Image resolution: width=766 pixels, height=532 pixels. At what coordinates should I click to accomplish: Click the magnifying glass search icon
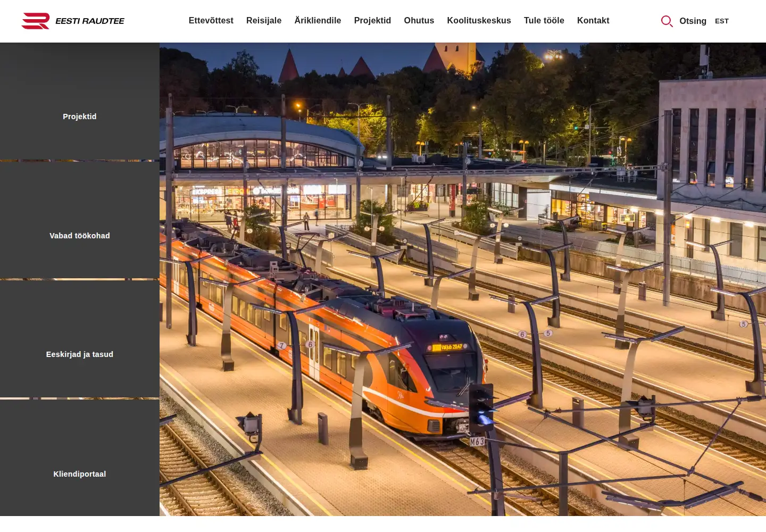coord(667,21)
